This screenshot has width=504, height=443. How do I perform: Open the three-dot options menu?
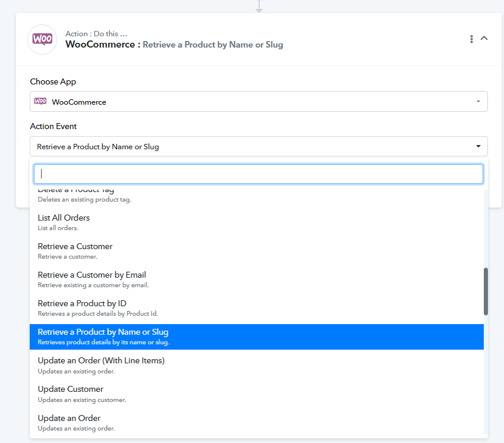click(x=471, y=39)
